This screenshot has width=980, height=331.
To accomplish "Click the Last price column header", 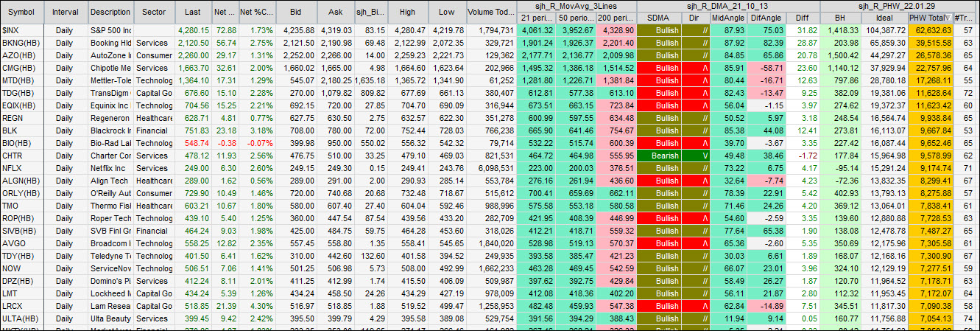I will pyautogui.click(x=193, y=12).
